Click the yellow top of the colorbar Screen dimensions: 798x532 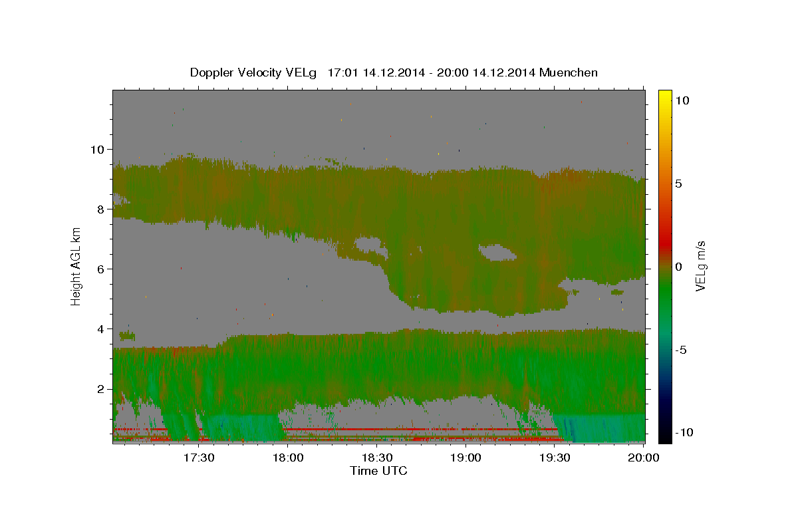(x=664, y=94)
